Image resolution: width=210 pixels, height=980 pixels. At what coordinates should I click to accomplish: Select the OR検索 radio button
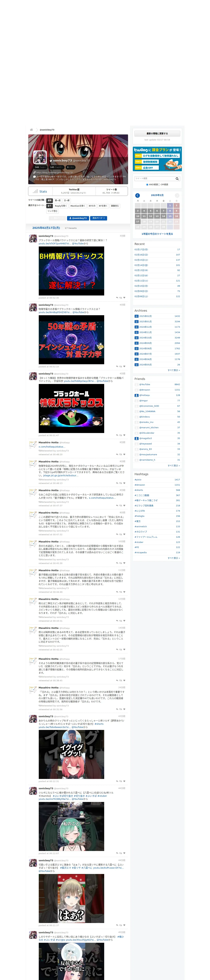pos(159,185)
